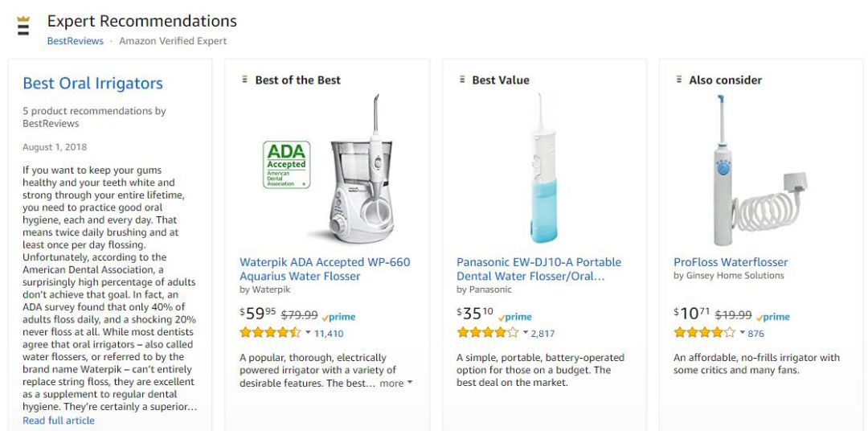This screenshot has width=868, height=431.
Task: Open the Best Oral Irrigators heading link
Action: point(92,84)
